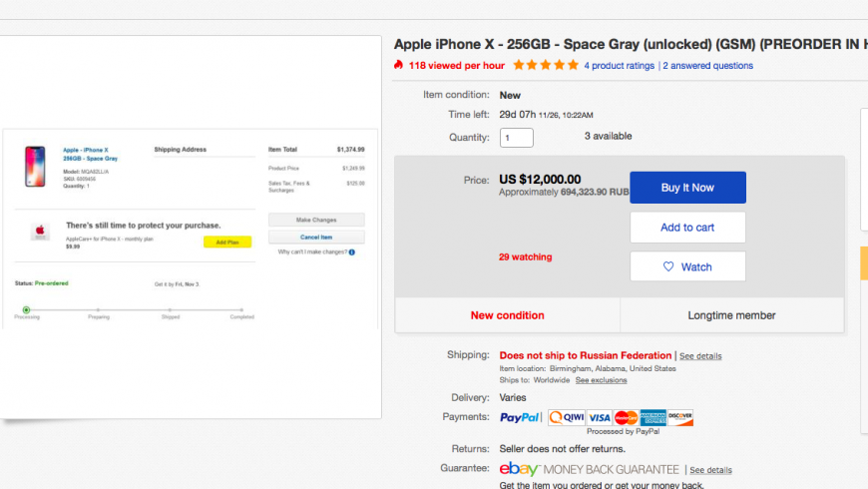The height and width of the screenshot is (489, 868).
Task: Click the flame icon beside viewed per hour
Action: (398, 65)
